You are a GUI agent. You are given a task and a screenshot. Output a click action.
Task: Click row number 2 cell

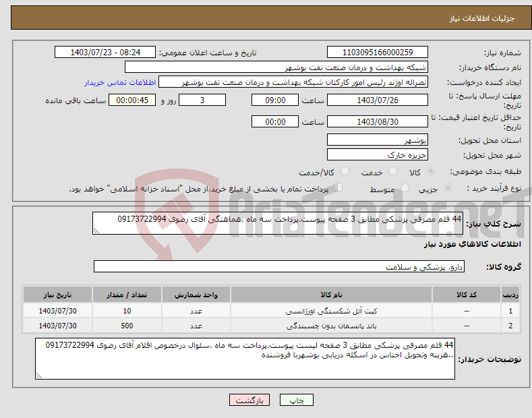tap(510, 326)
